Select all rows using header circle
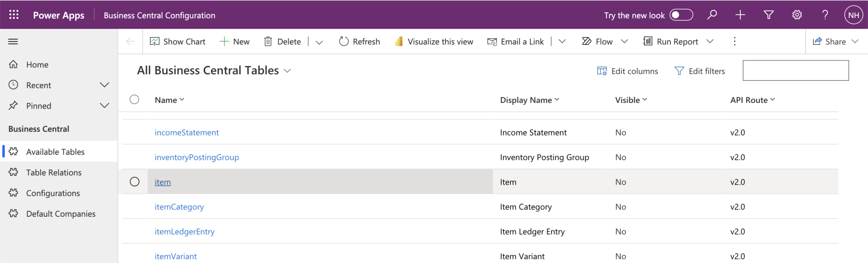 click(x=135, y=100)
